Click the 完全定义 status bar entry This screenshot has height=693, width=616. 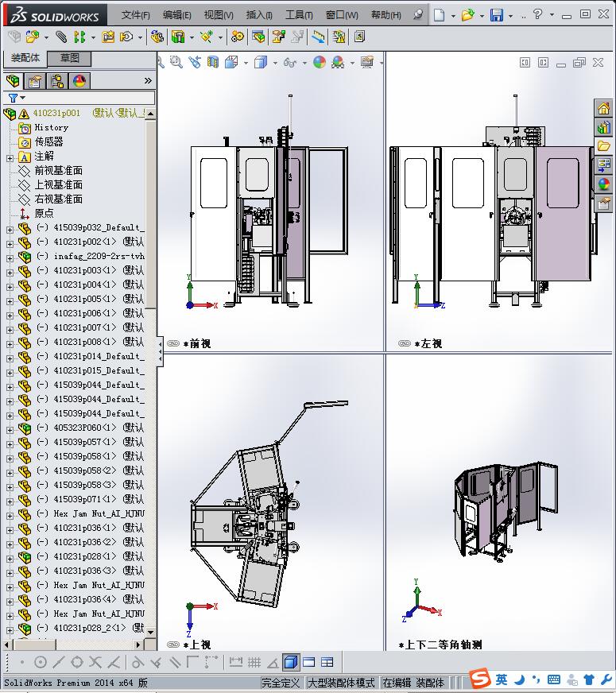click(x=281, y=683)
